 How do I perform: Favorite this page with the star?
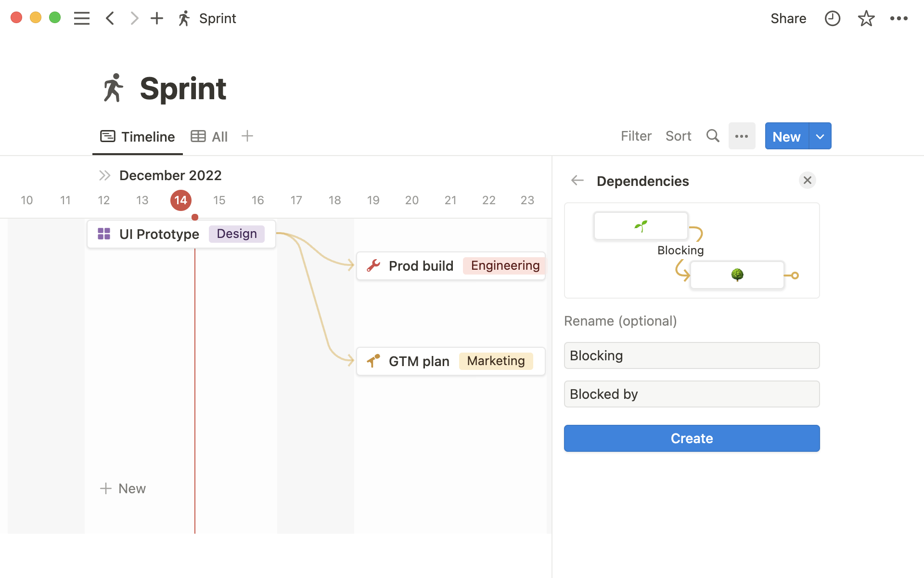[866, 18]
